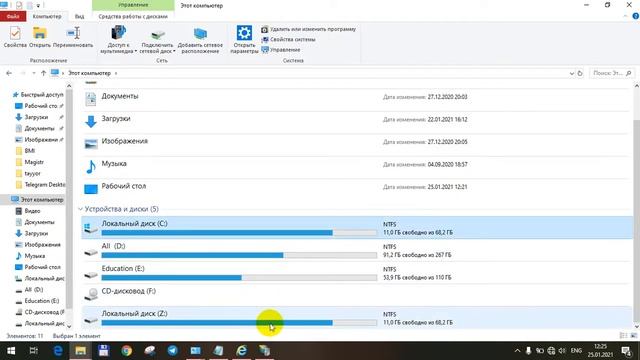Image resolution: width=640 pixels, height=360 pixels.
Task: Click the ENG language indicator
Action: pos(576,351)
